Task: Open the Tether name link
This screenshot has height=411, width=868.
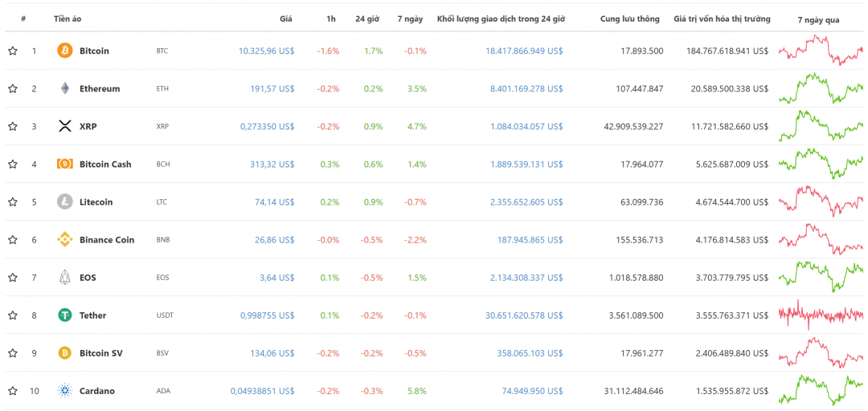Action: (x=93, y=315)
